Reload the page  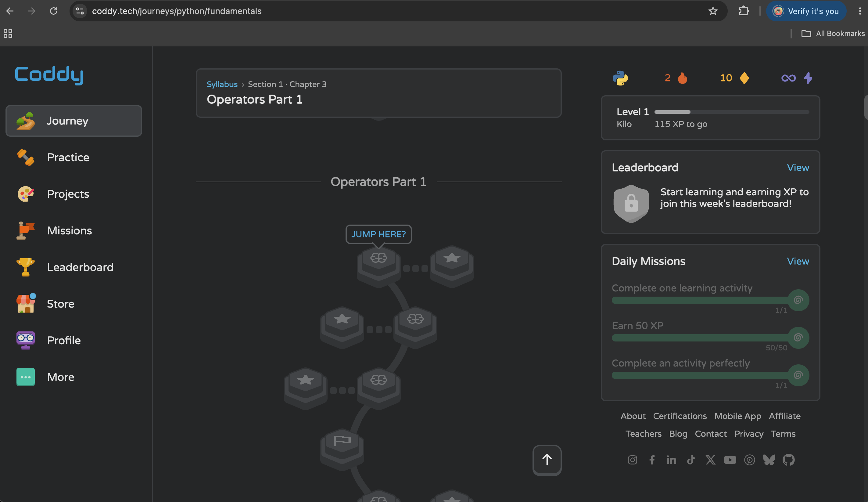[53, 11]
